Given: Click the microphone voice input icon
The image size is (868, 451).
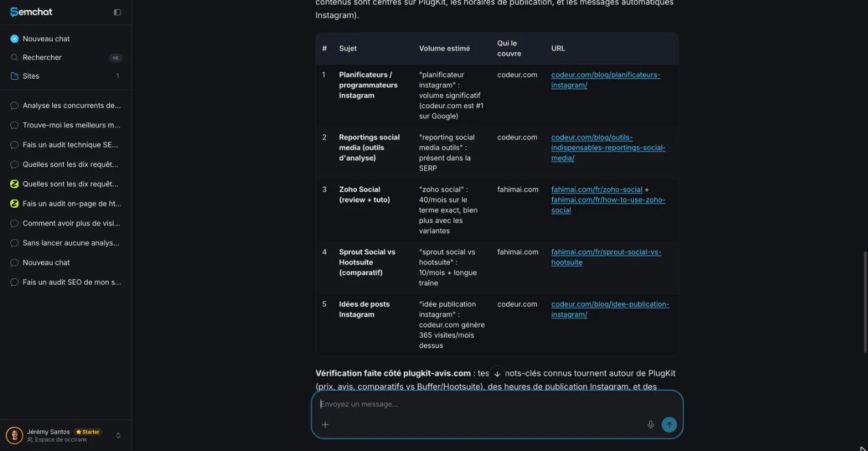Looking at the screenshot, I should (650, 425).
